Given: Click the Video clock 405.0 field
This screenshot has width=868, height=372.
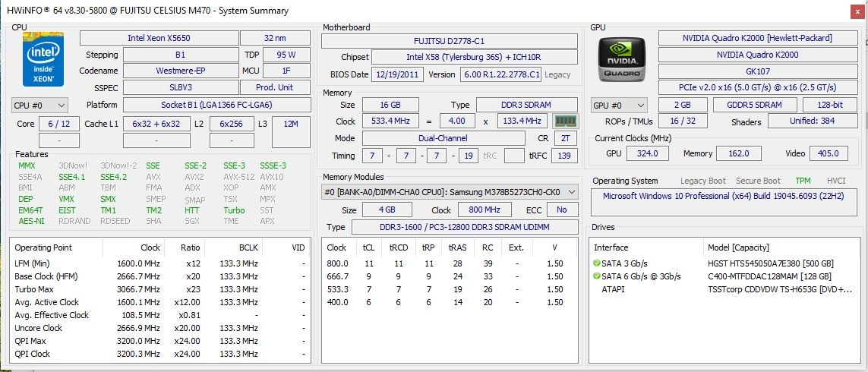Looking at the screenshot, I should pyautogui.click(x=829, y=153).
